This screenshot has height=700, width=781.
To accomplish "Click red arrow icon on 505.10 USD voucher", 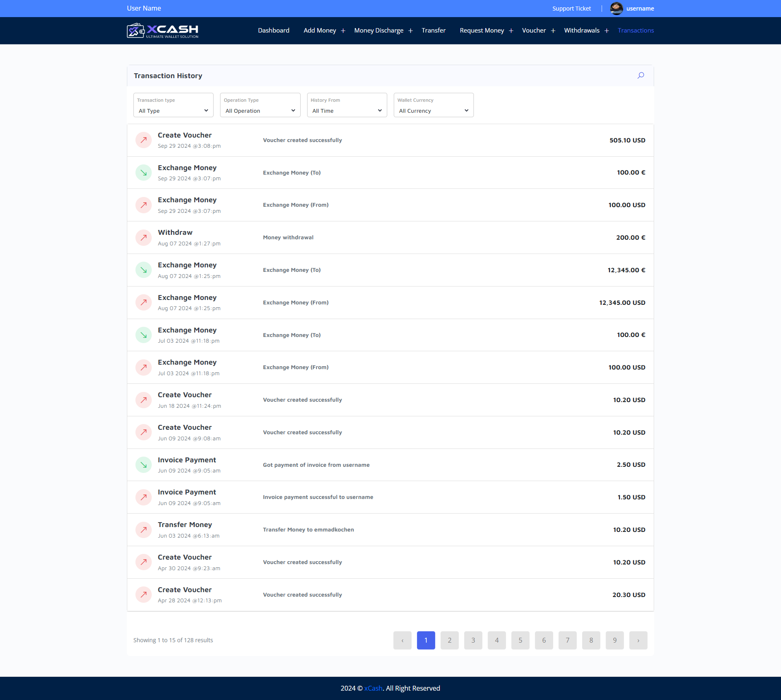I will click(144, 140).
